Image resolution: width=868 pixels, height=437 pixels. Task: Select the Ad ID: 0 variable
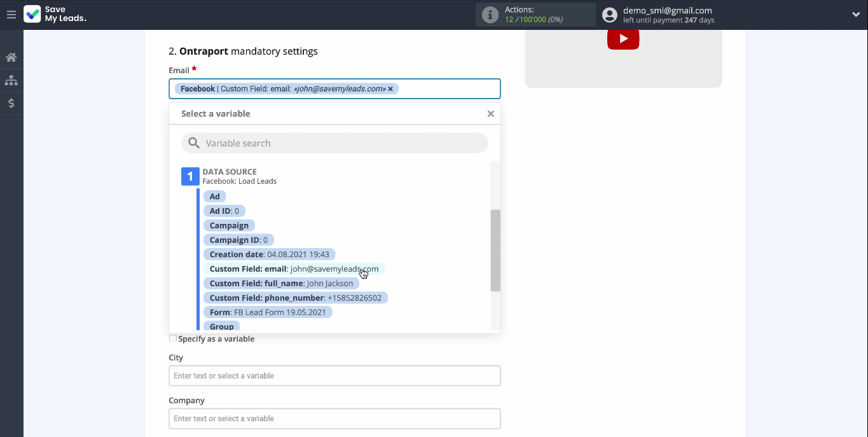coord(224,211)
